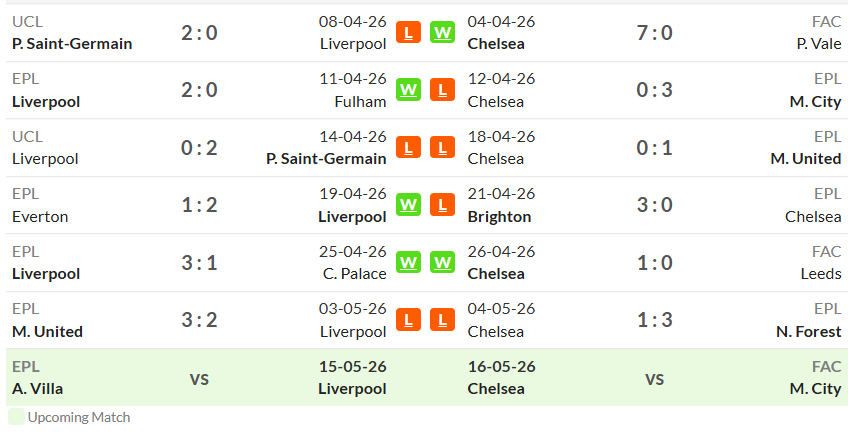Click the M. City team in 0 : 3 match
848x432 pixels.
pos(816,102)
